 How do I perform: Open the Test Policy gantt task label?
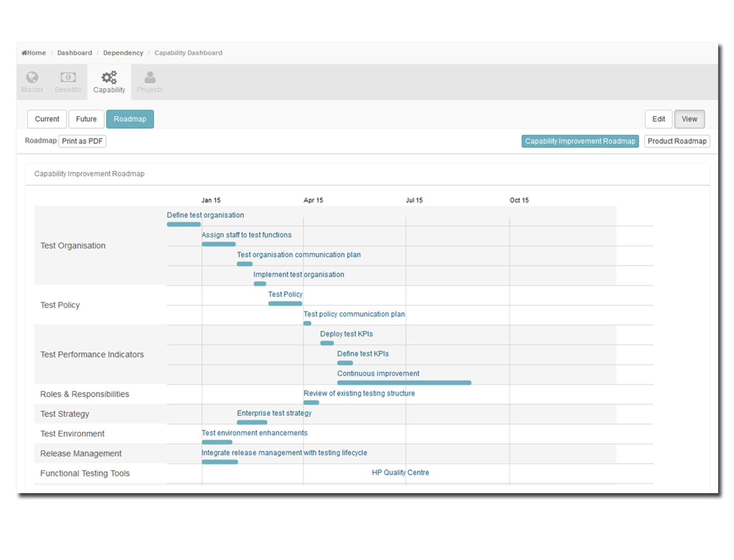coord(285,294)
